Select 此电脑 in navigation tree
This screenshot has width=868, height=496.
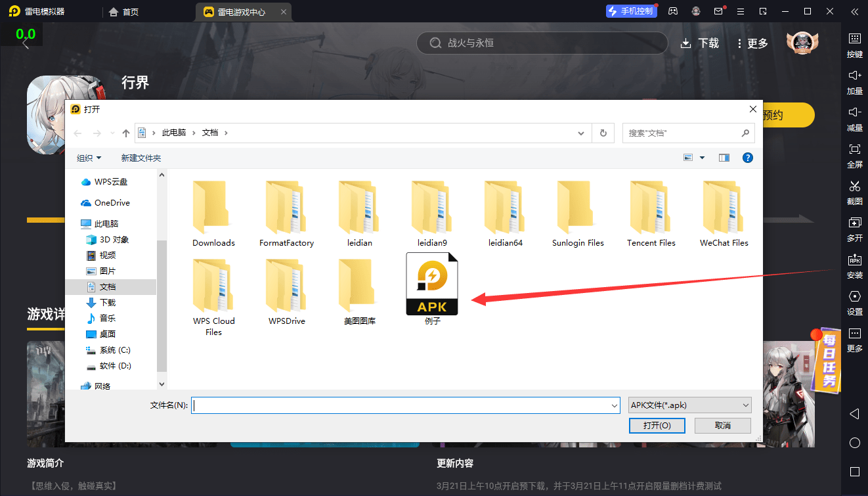coord(100,224)
